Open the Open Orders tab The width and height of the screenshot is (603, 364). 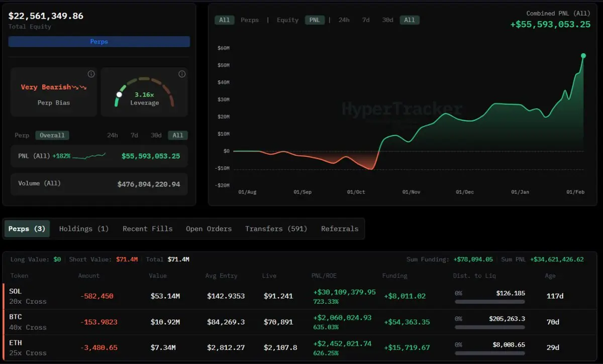click(x=209, y=228)
